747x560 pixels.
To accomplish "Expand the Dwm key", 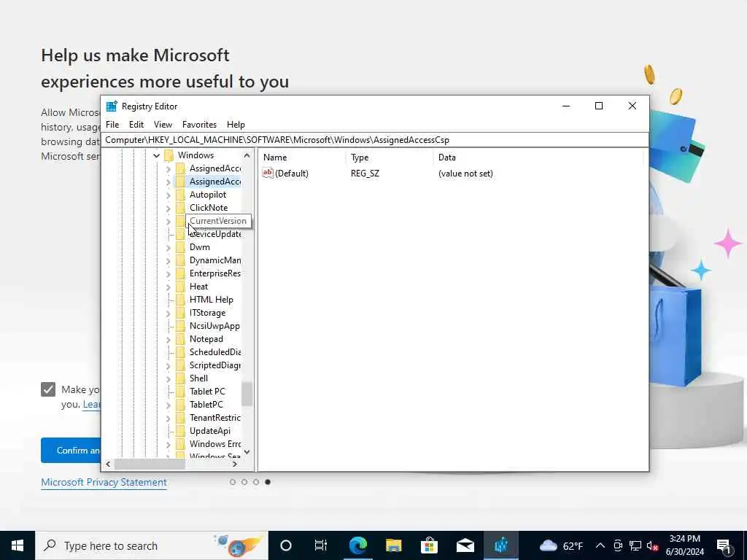I will [x=169, y=248].
